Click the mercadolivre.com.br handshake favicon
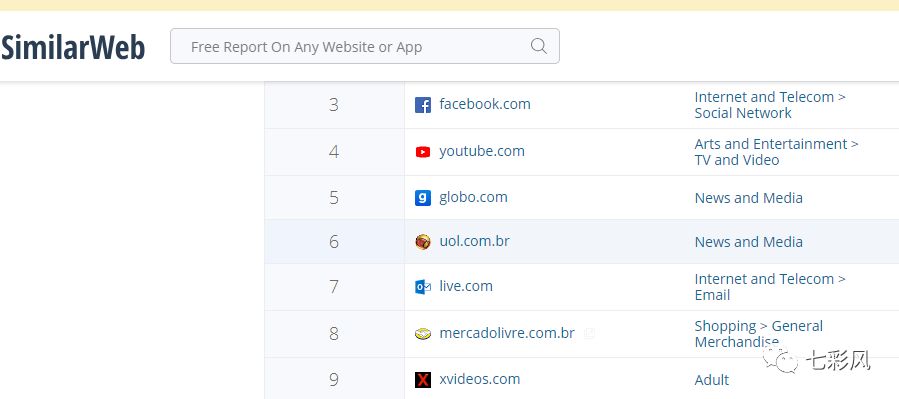 pos(423,334)
